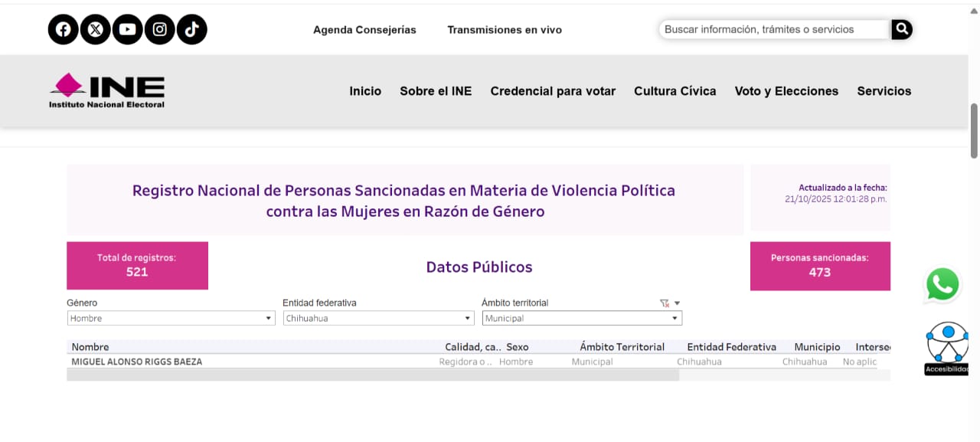This screenshot has width=980, height=442.
Task: Expand the Ámbito territorial dropdown
Action: 675,319
